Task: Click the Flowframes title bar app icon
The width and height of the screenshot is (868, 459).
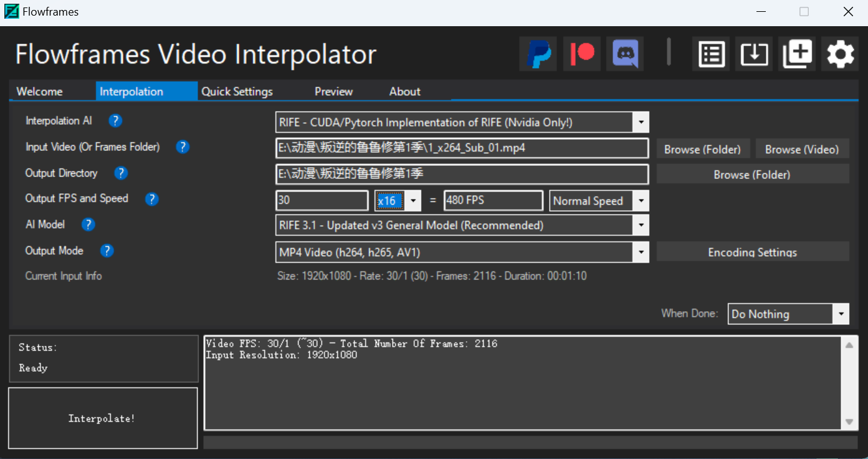Action: [11, 11]
